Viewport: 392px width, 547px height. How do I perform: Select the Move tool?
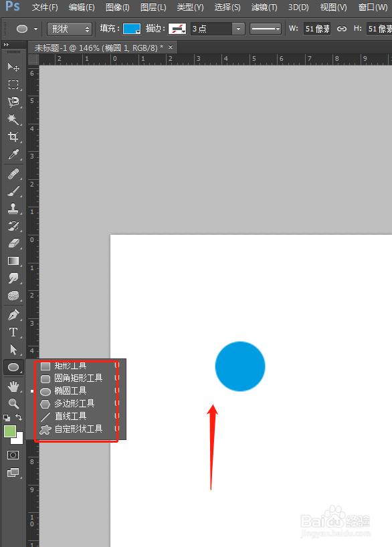pyautogui.click(x=13, y=67)
